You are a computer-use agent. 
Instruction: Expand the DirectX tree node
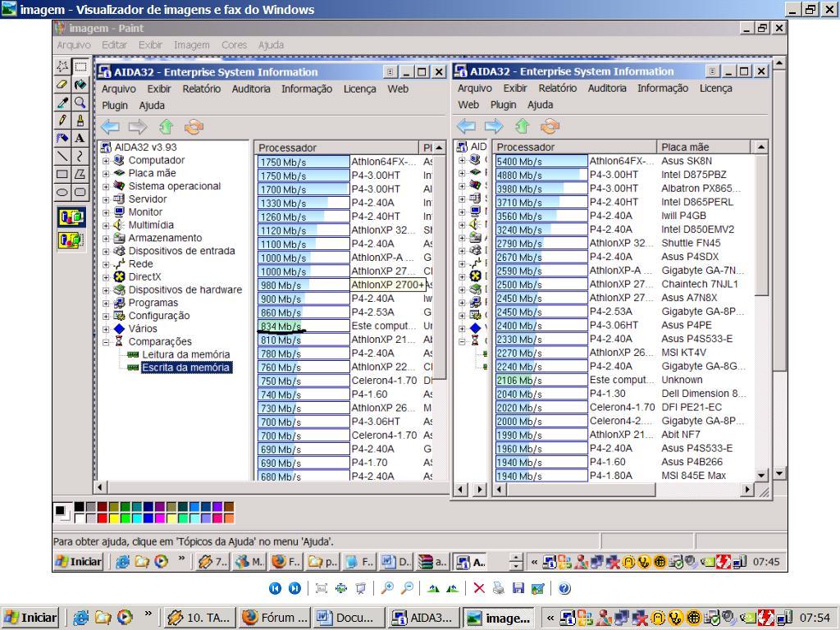[106, 277]
